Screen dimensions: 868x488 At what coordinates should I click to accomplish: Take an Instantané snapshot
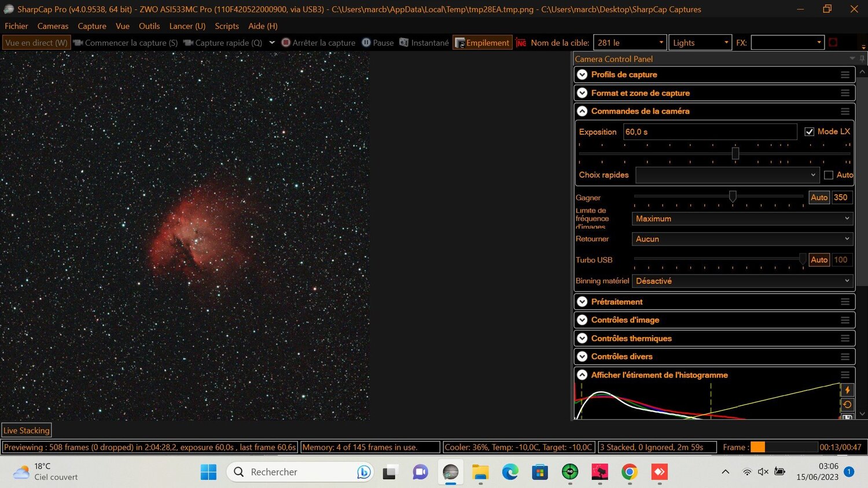[x=424, y=43]
